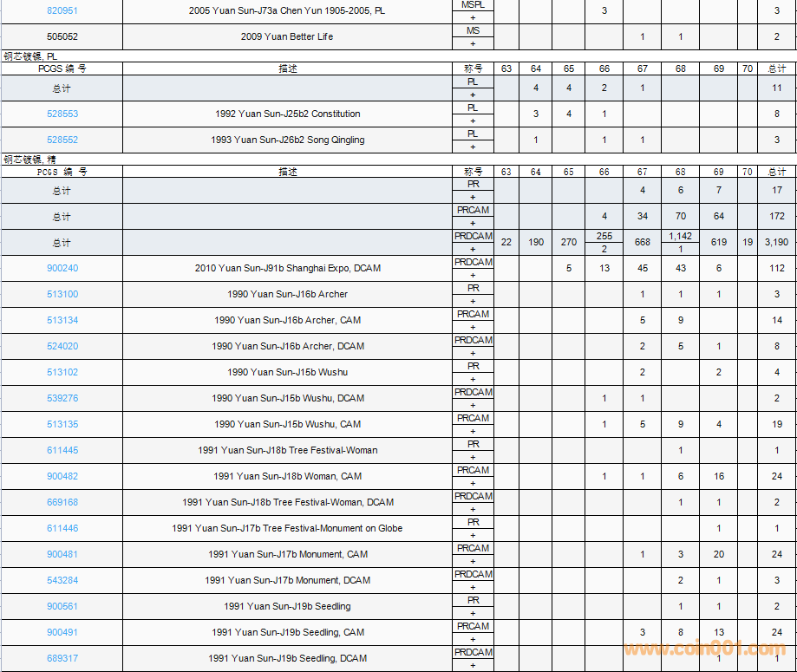Select PCGS number 513100 link
Viewport: 797px width, 672px height.
[x=62, y=294]
